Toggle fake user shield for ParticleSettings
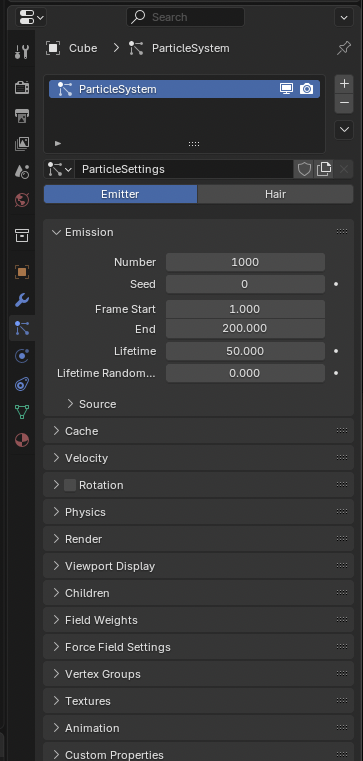363x761 pixels. point(304,169)
